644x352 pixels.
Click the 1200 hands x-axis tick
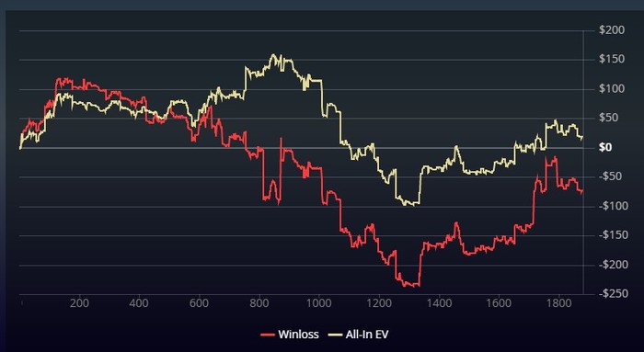tap(379, 303)
